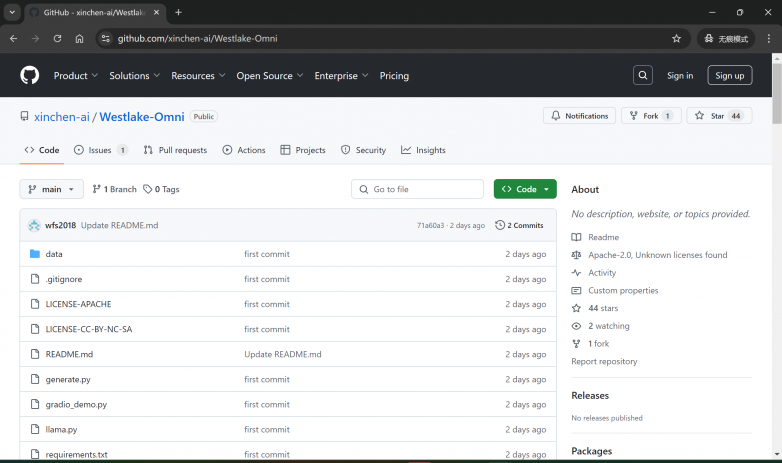Open the requirements.txt file
Image resolution: width=782 pixels, height=463 pixels.
pos(76,455)
